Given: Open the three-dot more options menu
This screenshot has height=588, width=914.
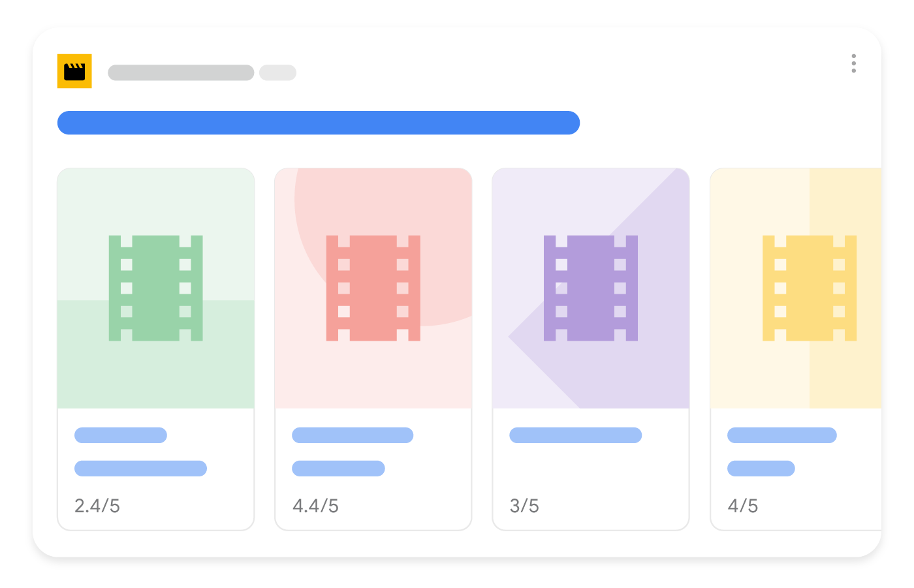Looking at the screenshot, I should [x=853, y=63].
